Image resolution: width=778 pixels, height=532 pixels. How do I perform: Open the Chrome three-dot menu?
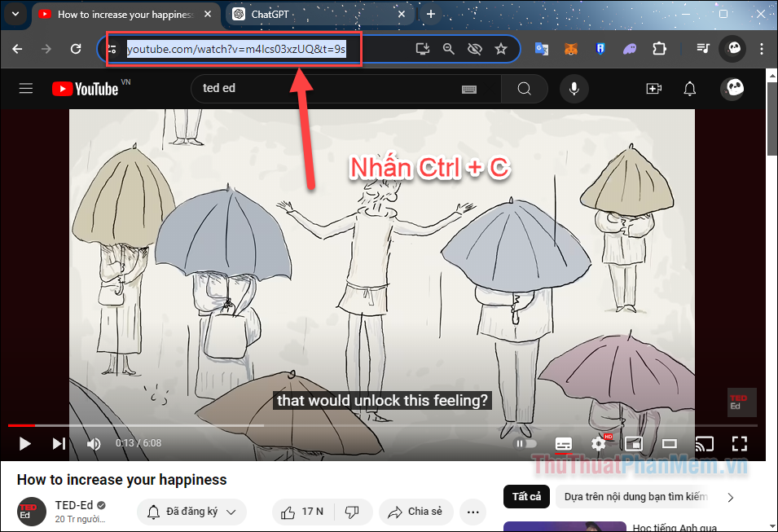(x=761, y=49)
